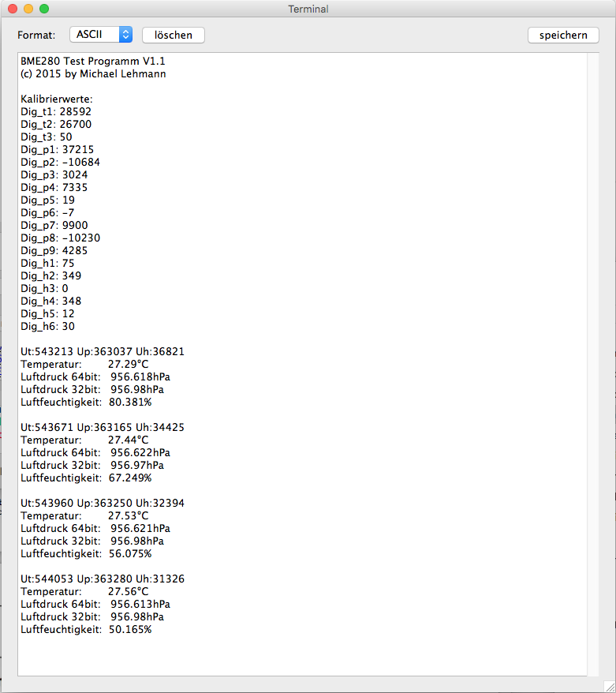Click the 'Dig_p2: -10684' line

tap(60, 163)
